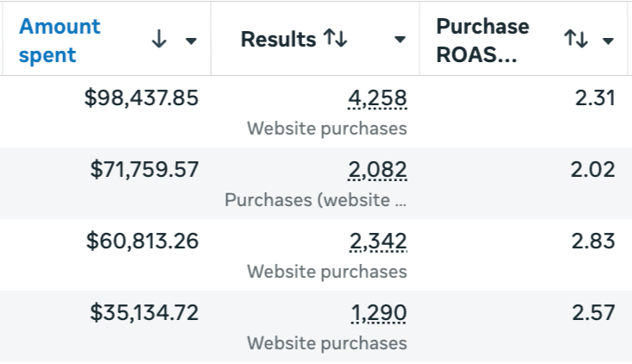Open the 4,258 results link

[x=377, y=98]
